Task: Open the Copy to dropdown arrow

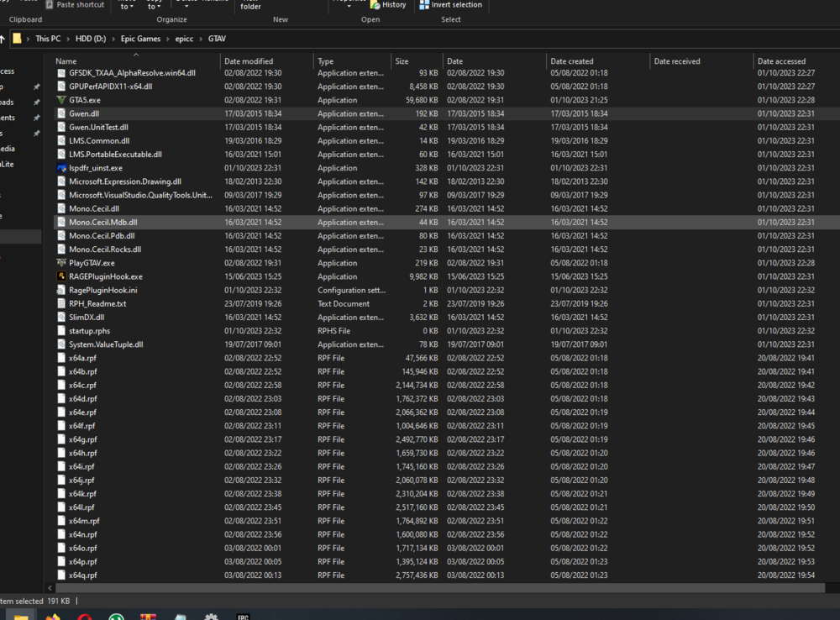Action: tap(160, 7)
